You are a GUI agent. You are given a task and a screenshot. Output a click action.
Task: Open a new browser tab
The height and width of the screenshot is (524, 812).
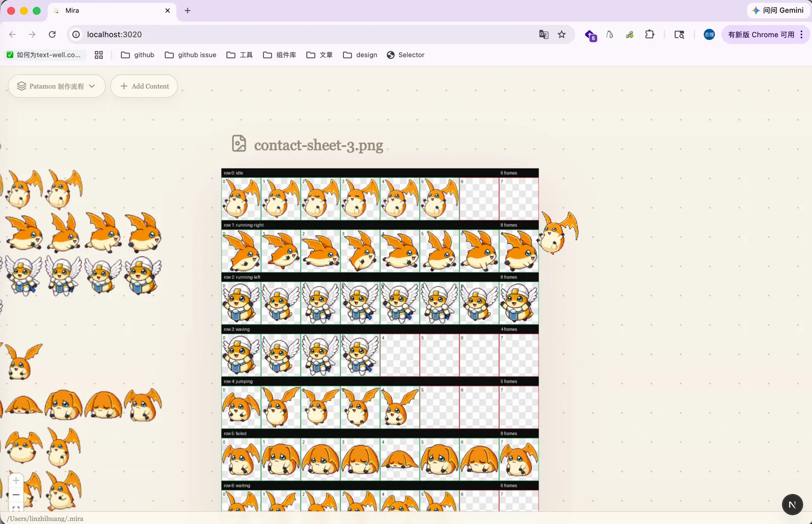coord(188,10)
